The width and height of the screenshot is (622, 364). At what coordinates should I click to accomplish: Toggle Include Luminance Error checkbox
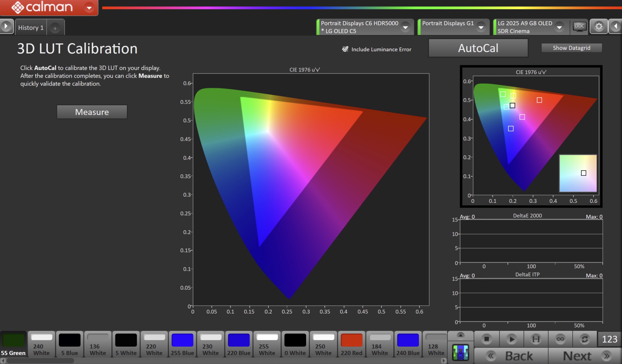pos(345,49)
